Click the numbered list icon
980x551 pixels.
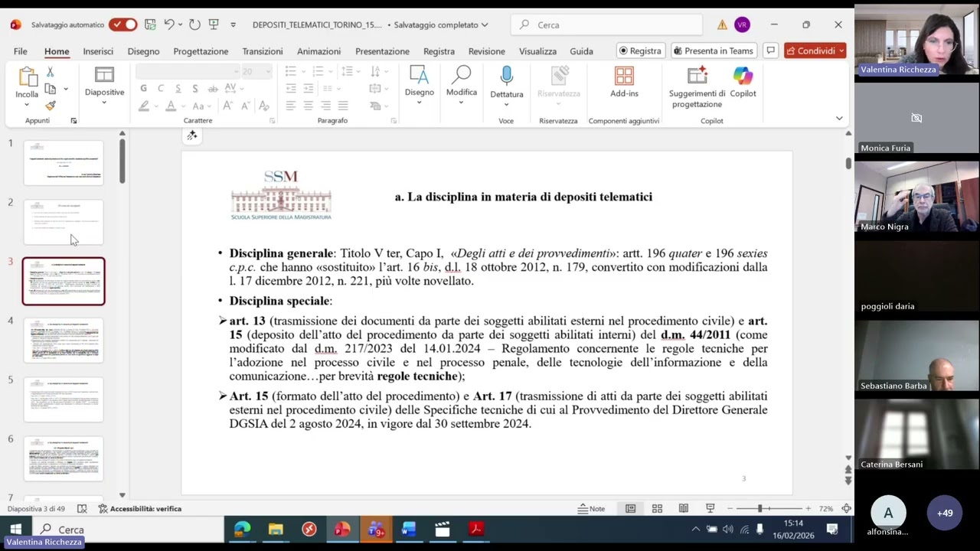[x=318, y=71]
